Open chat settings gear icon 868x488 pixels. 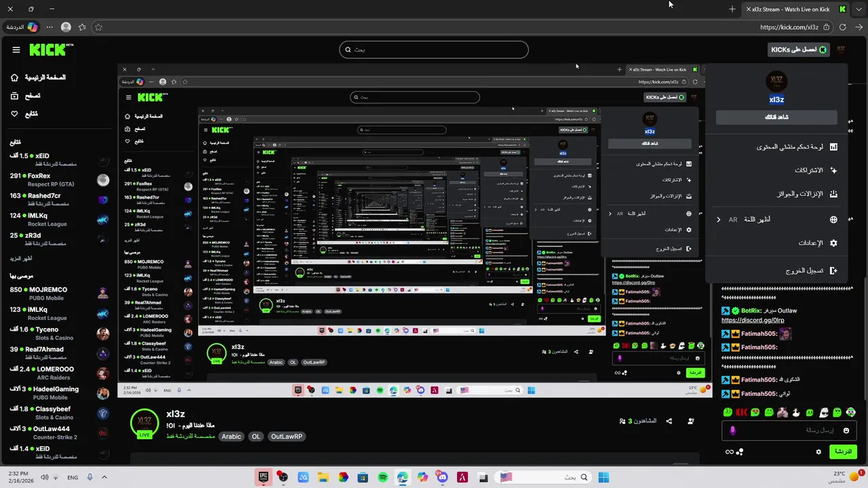tap(818, 452)
